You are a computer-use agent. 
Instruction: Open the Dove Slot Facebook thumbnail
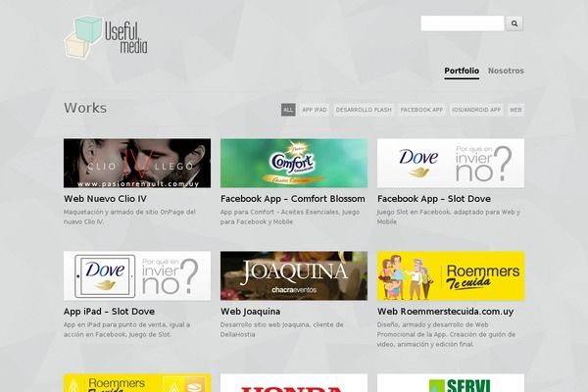[x=451, y=164]
